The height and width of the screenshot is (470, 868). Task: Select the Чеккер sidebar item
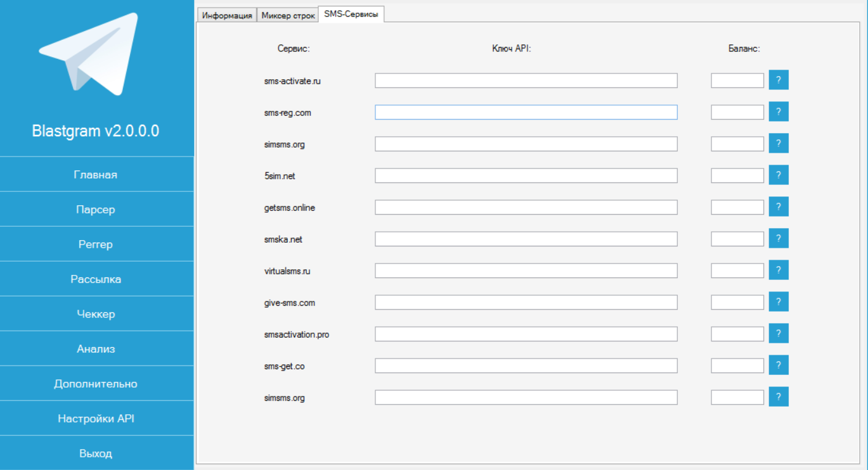click(96, 314)
